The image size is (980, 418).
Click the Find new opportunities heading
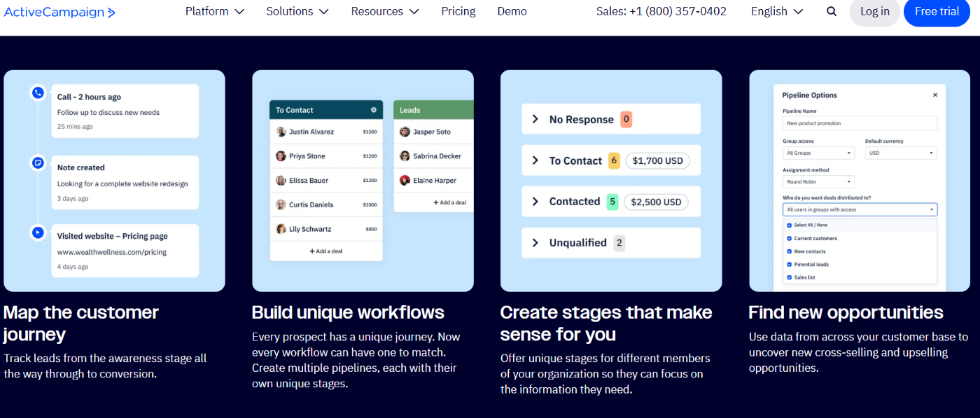coord(846,312)
